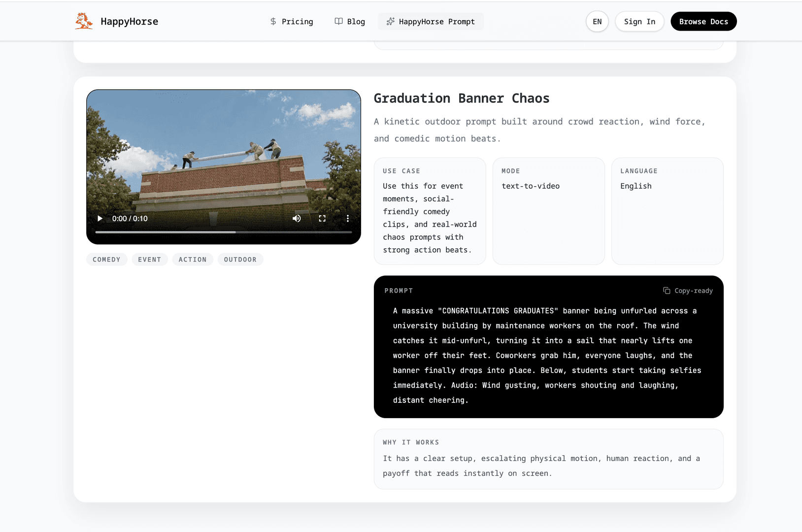Viewport: 802px width, 532px height.
Task: Open the Pricing menu item
Action: tap(292, 22)
